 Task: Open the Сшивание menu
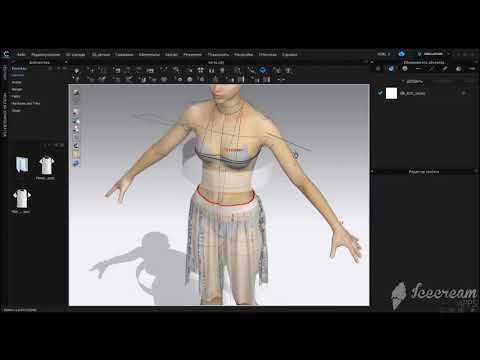point(124,54)
